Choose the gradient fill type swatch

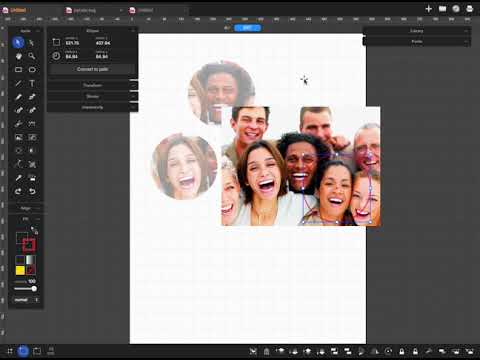(31, 260)
